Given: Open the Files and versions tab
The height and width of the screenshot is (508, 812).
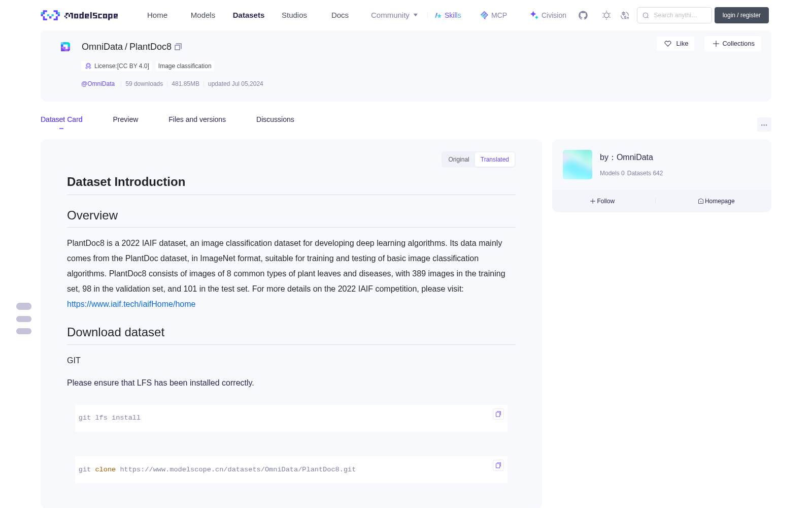Looking at the screenshot, I should click(197, 119).
